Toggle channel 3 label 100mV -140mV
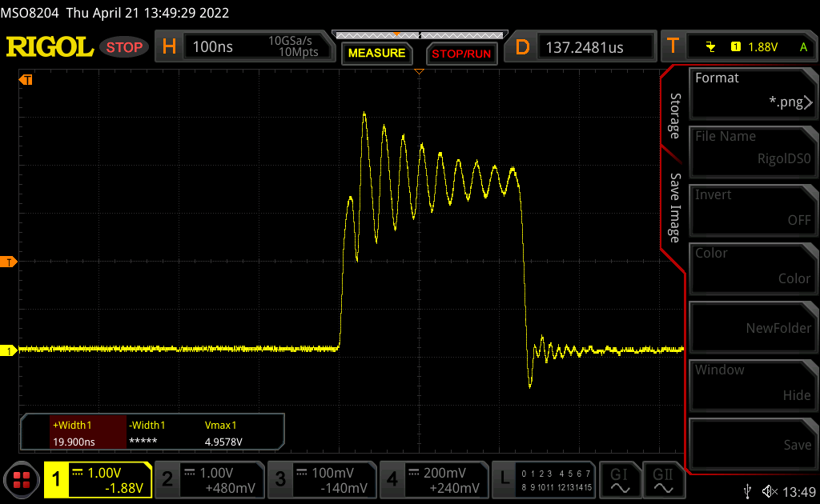Viewport: 820px width, 504px height. [322, 479]
